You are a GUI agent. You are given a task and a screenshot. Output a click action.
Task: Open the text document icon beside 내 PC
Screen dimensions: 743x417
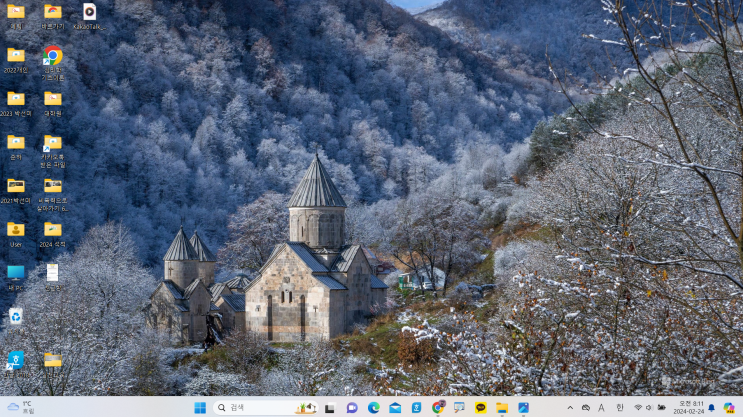tap(53, 277)
